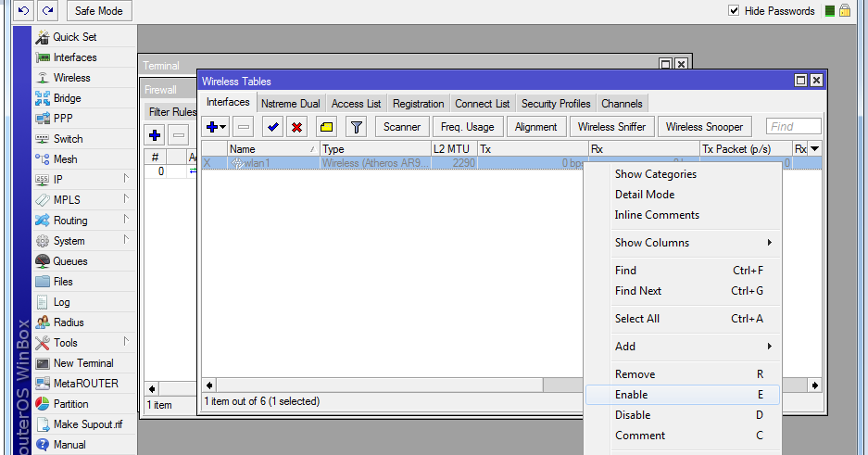Switch to the Nstreme Dual tab
This screenshot has width=868, height=455.
291,104
